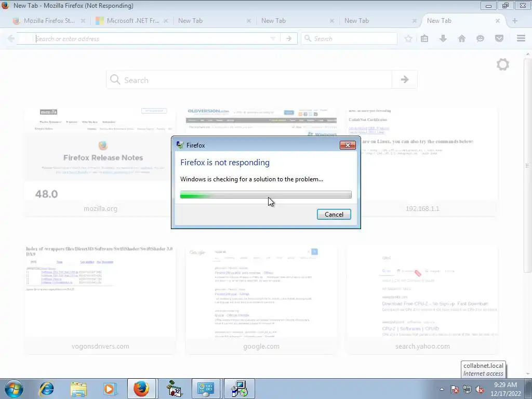This screenshot has width=532, height=399.
Task: Restore down the Firefox window
Action: point(505,5)
